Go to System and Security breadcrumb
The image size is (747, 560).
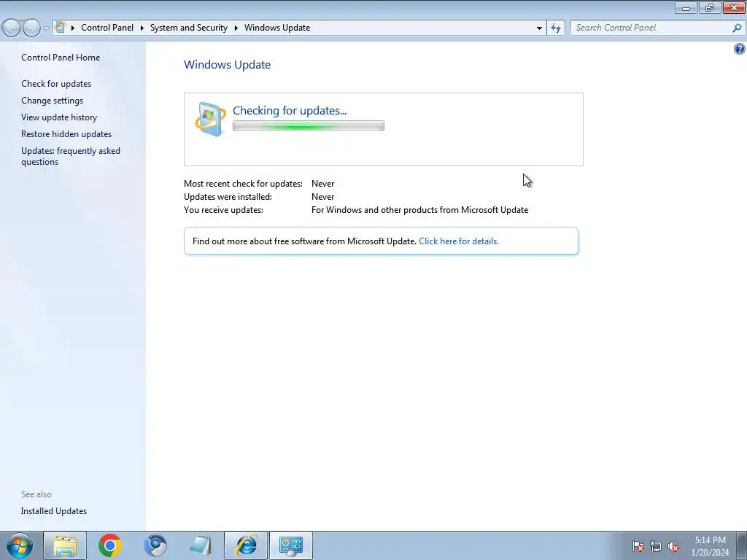click(x=189, y=28)
